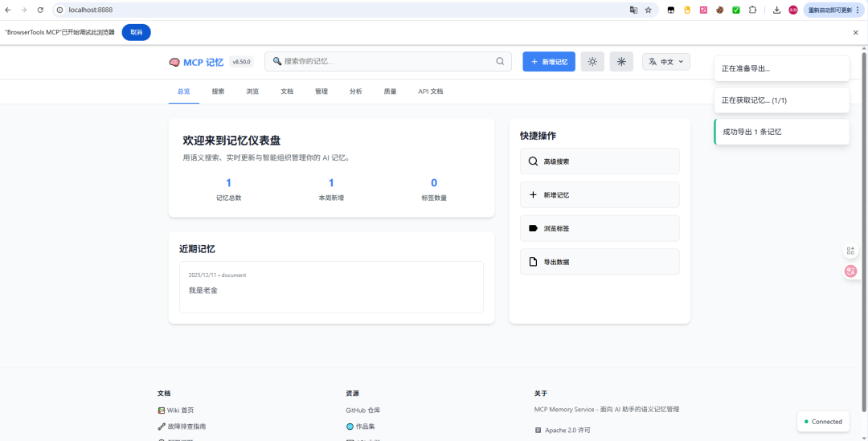Expand the 中文 language dropdown
868x441 pixels.
point(665,62)
